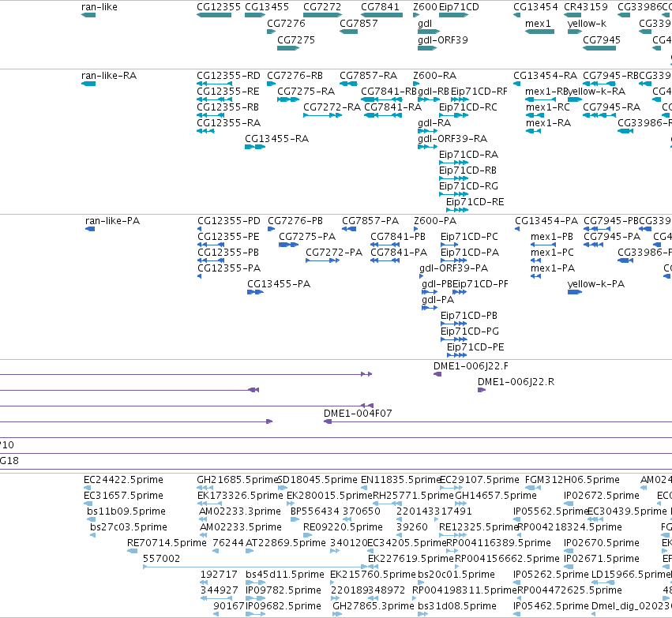Image resolution: width=672 pixels, height=618 pixels.
Task: Pick the CG7272 gene feature
Action: coord(322,15)
